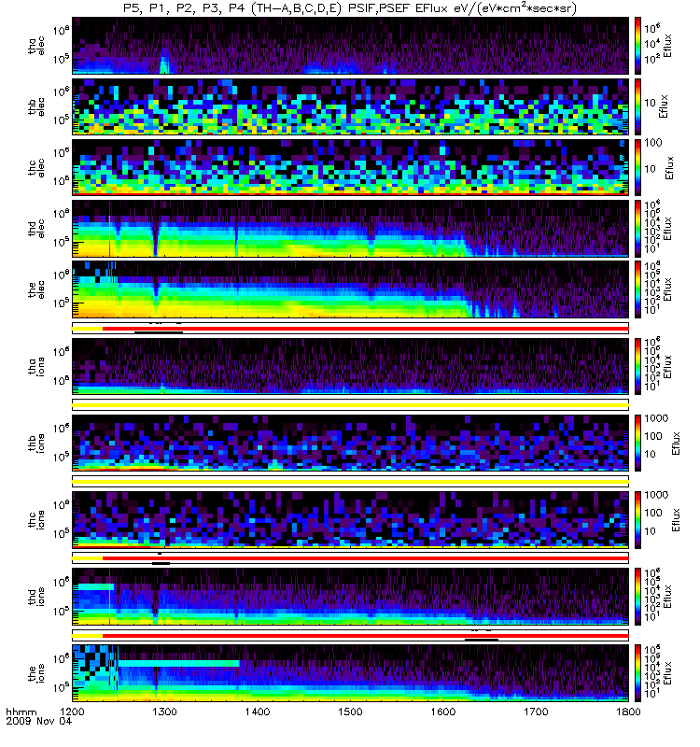Click the 1700 time axis label

tap(536, 712)
